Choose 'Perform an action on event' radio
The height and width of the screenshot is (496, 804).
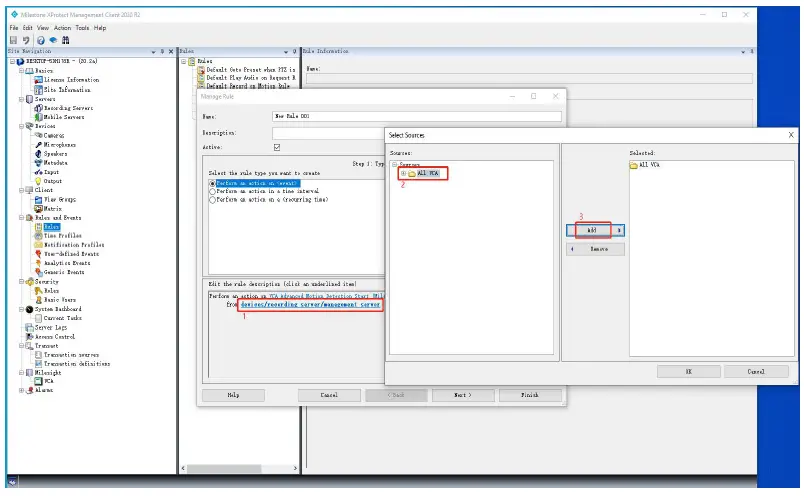click(x=212, y=183)
